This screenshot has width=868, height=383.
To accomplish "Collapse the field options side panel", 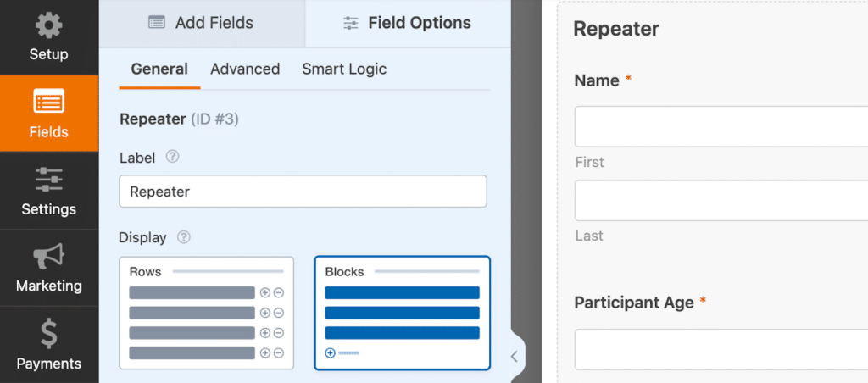I will (514, 357).
